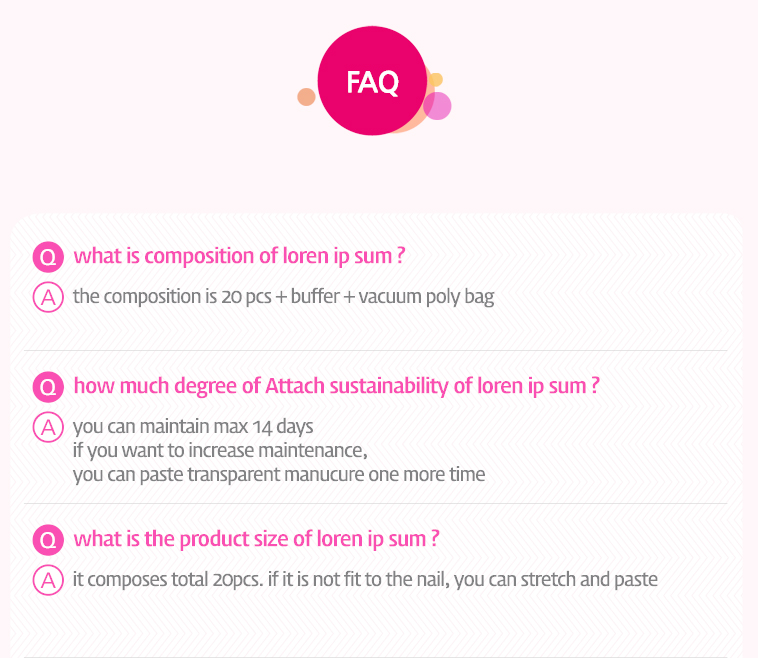Expand the Attach sustainability question
758x658 pixels.
click(x=336, y=386)
